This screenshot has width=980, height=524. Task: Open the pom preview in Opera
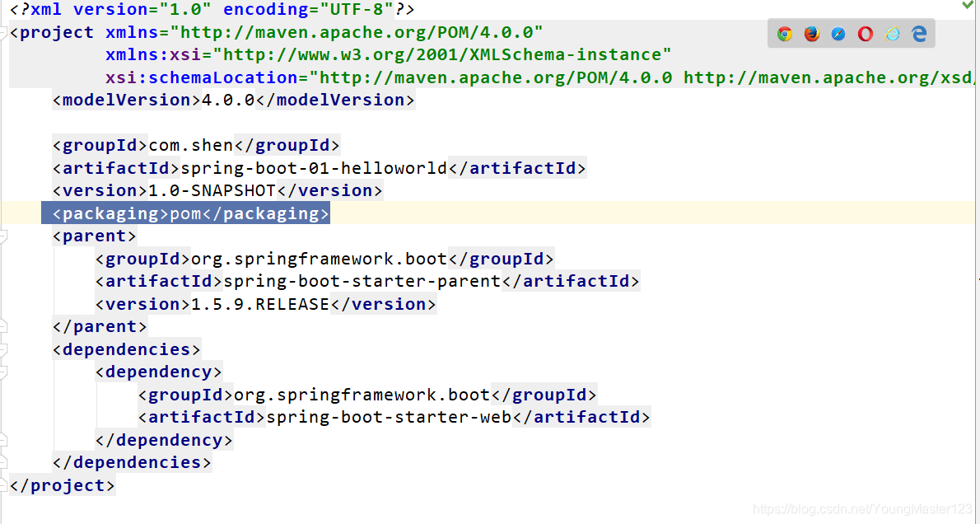[865, 34]
